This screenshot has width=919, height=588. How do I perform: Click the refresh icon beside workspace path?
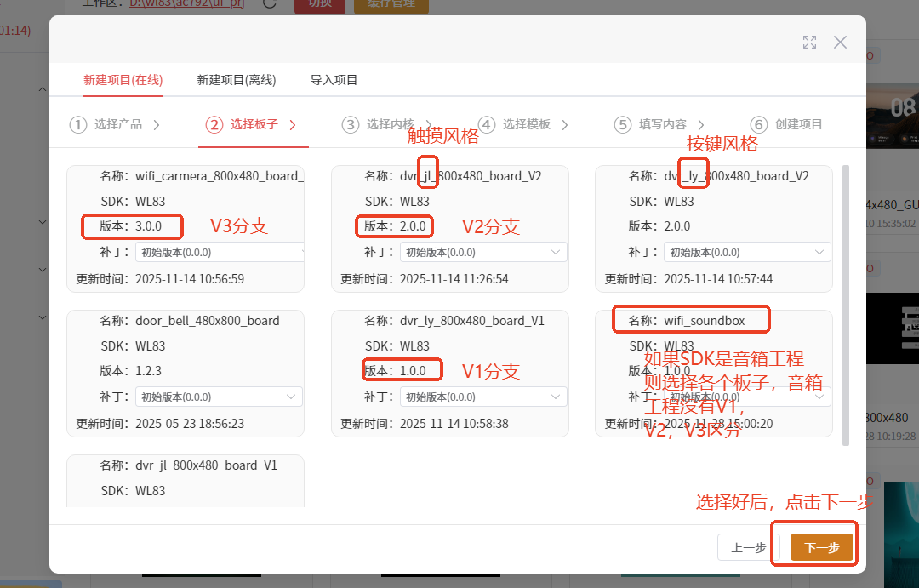(x=269, y=3)
